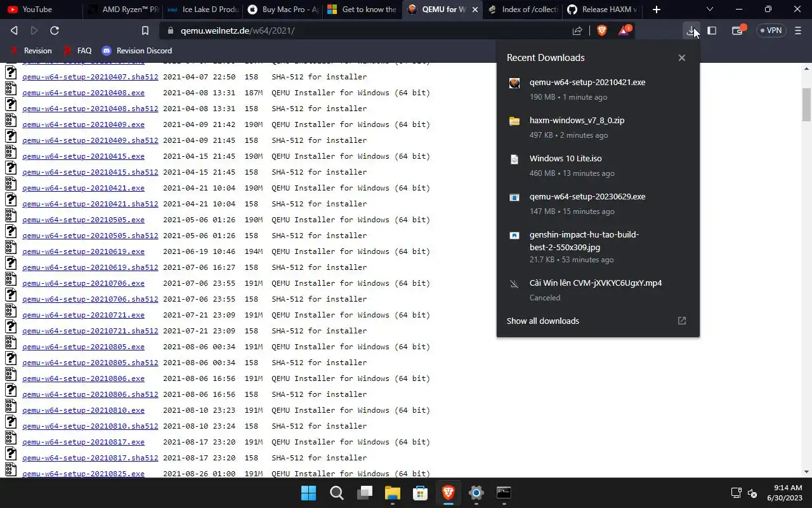
Task: Select canceled Cài Win lên CVM mp4 download
Action: point(598,290)
